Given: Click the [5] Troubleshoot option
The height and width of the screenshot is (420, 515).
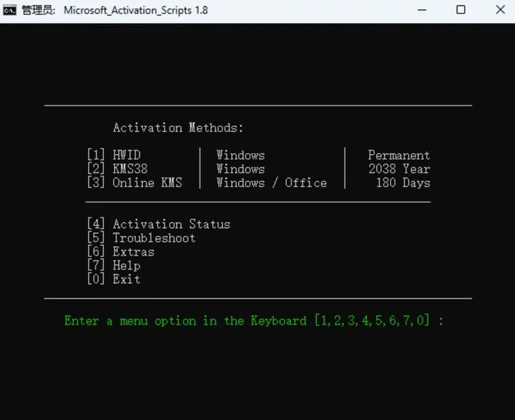Looking at the screenshot, I should click(141, 238).
